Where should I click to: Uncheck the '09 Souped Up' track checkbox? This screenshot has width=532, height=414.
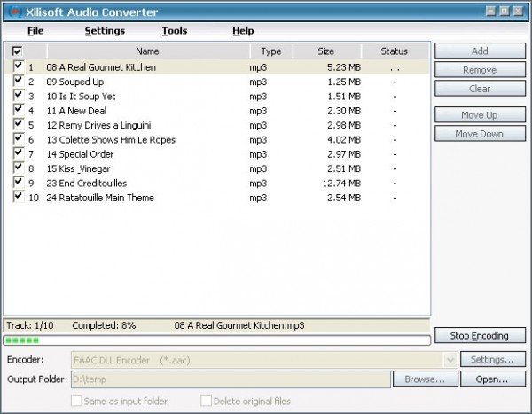tap(18, 82)
